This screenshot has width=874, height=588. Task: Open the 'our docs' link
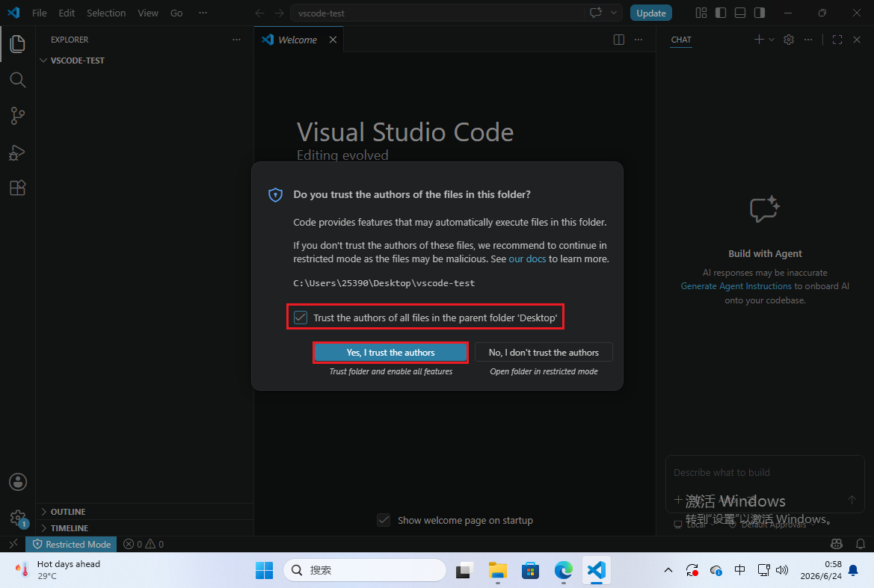pos(527,259)
